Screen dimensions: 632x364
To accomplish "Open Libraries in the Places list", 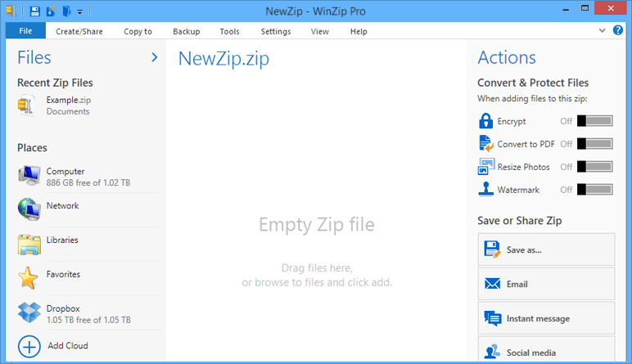I will pyautogui.click(x=29, y=244).
